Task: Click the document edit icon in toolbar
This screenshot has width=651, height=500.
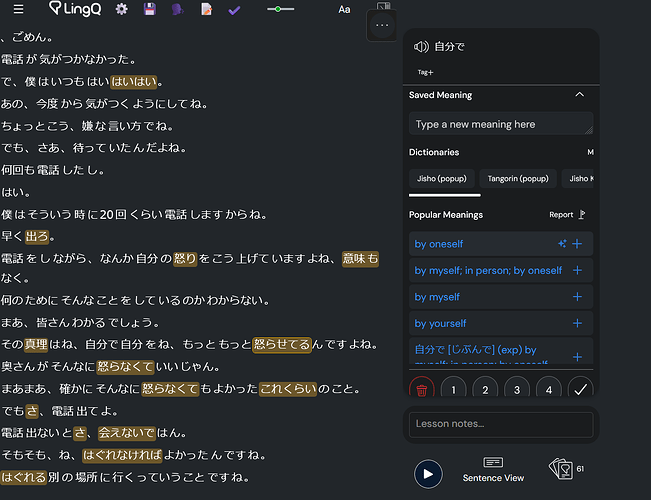Action: 206,9
